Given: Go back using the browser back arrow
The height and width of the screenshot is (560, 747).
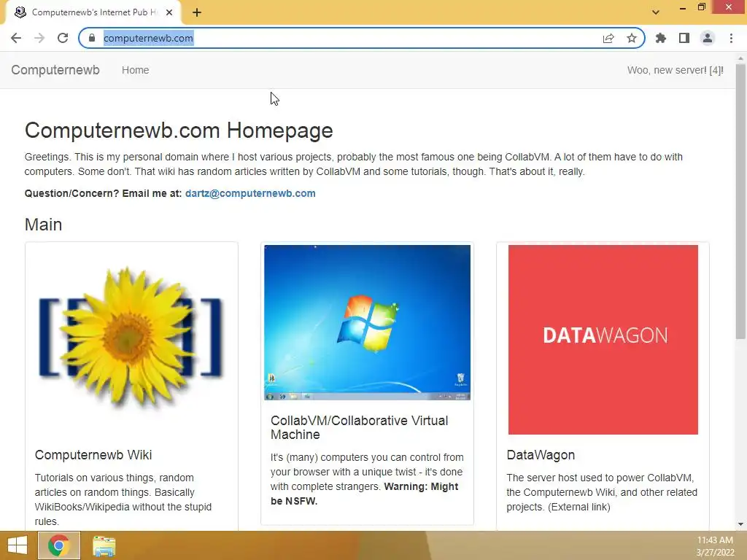Looking at the screenshot, I should click(16, 38).
